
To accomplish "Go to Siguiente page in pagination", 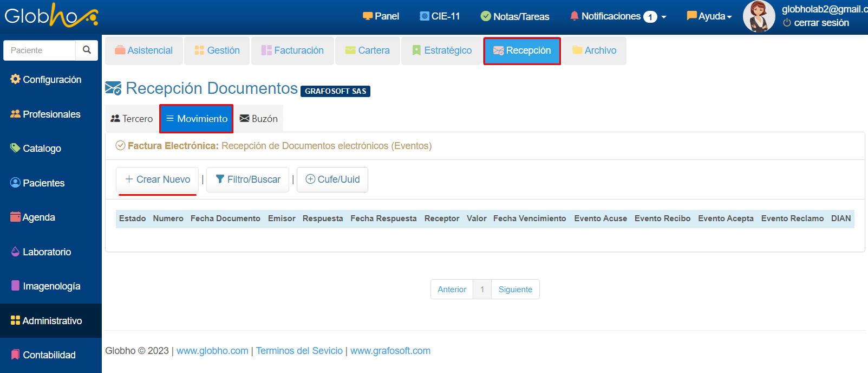I will coord(515,290).
